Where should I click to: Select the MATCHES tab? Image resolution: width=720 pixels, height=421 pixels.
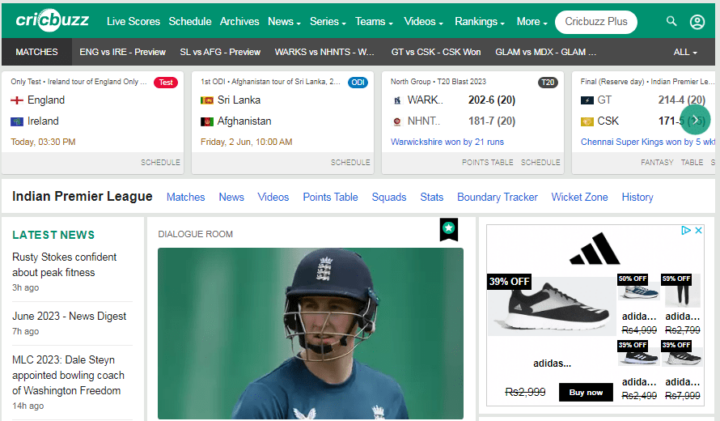pyautogui.click(x=37, y=52)
